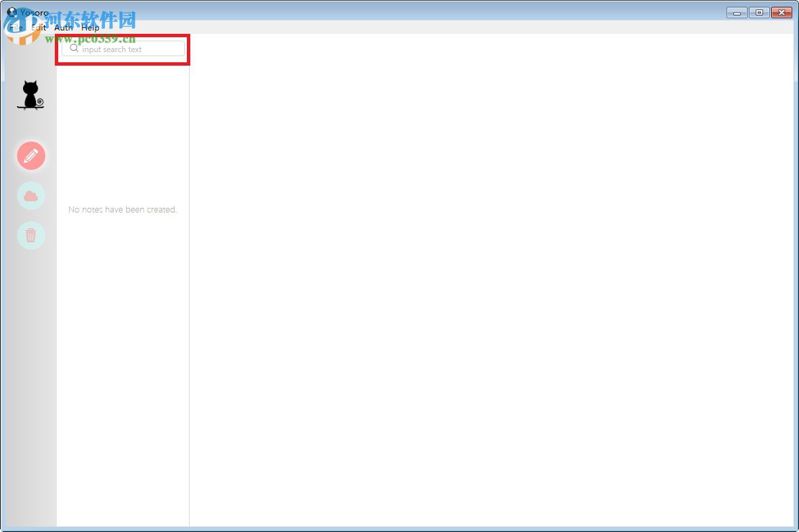The height and width of the screenshot is (532, 799).
Task: Click the magnifier search icon
Action: point(74,49)
